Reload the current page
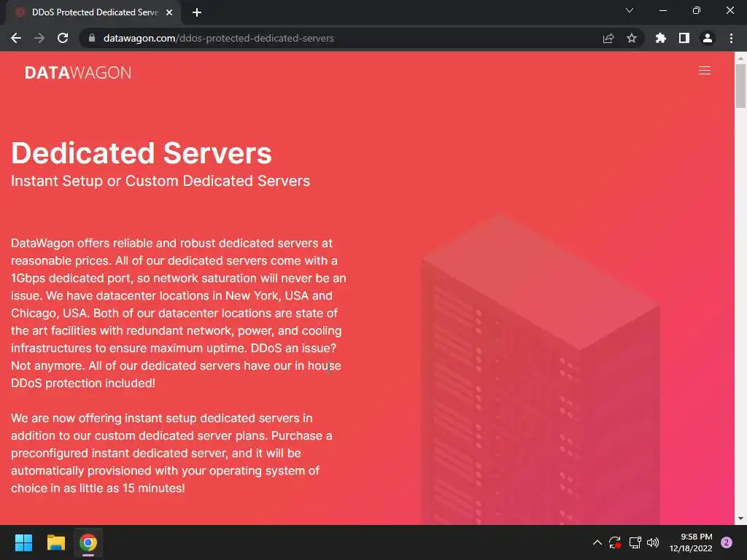The image size is (747, 560). [63, 38]
